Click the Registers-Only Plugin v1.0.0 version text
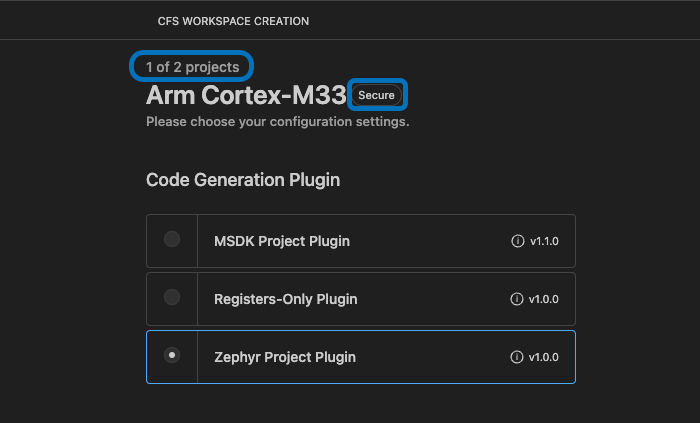 click(546, 299)
